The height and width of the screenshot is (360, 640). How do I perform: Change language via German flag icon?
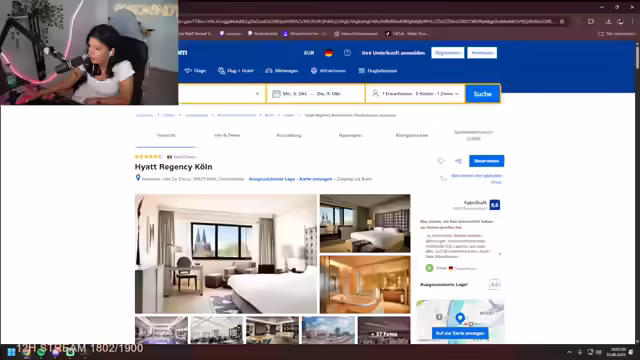click(329, 53)
